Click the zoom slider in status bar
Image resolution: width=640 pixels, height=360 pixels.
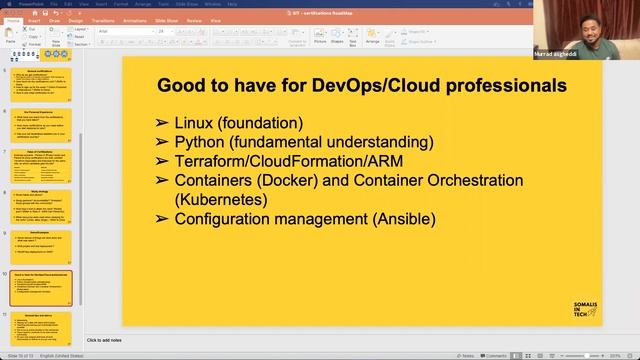pos(583,356)
